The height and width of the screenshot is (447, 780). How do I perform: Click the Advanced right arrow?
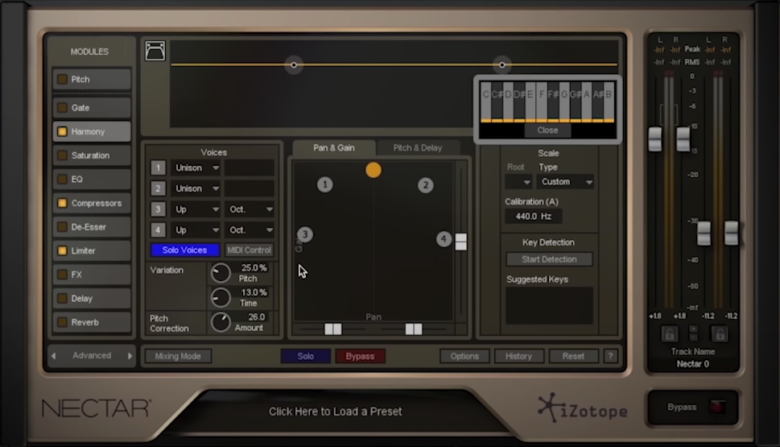coord(129,356)
